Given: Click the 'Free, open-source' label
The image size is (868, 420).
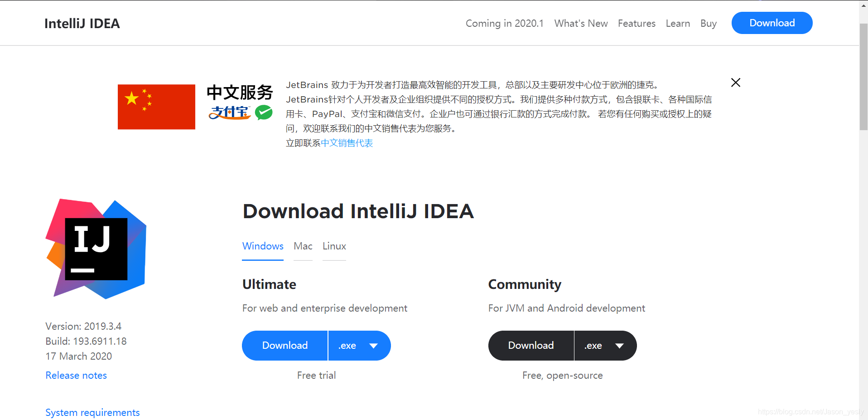Looking at the screenshot, I should coord(562,376).
